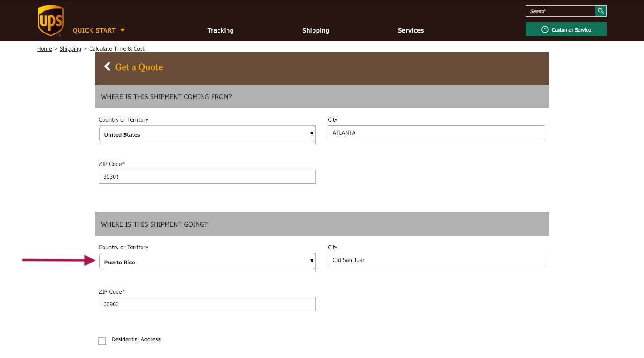Viewport: 644px width, 358px height.
Task: Go to Home breadcrumb link
Action: pos(44,48)
